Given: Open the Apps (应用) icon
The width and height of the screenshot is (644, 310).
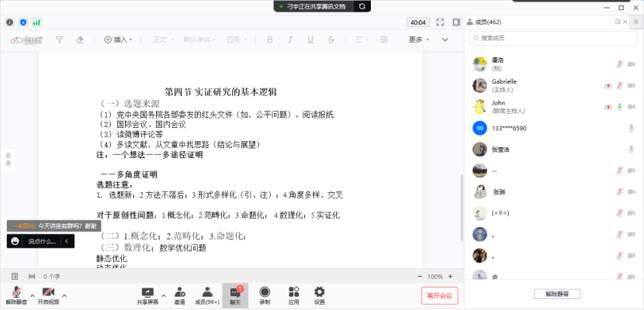Looking at the screenshot, I should [293, 293].
